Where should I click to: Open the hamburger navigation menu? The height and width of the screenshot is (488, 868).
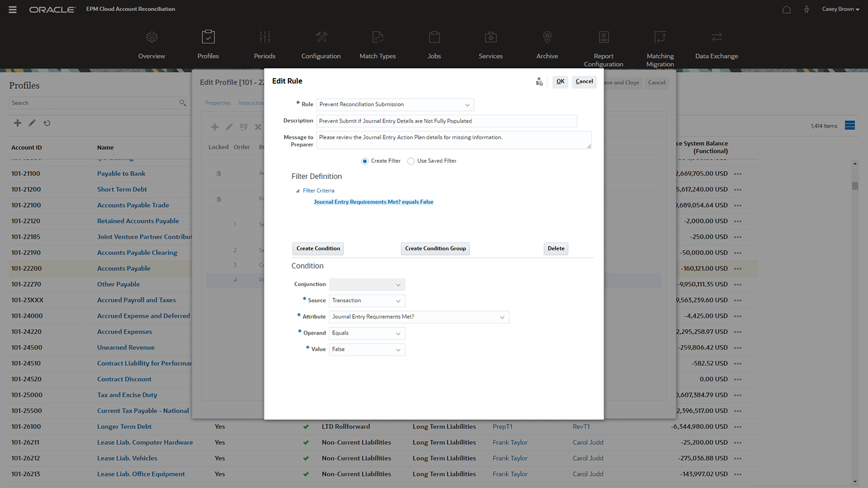tap(13, 9)
